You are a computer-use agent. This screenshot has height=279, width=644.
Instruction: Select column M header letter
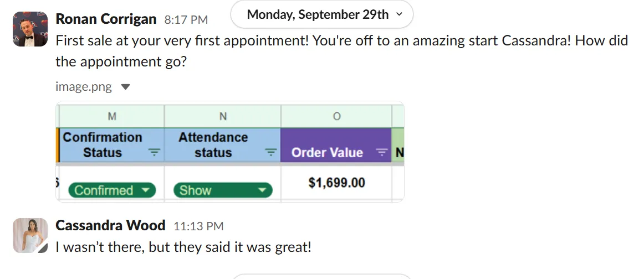(x=111, y=116)
